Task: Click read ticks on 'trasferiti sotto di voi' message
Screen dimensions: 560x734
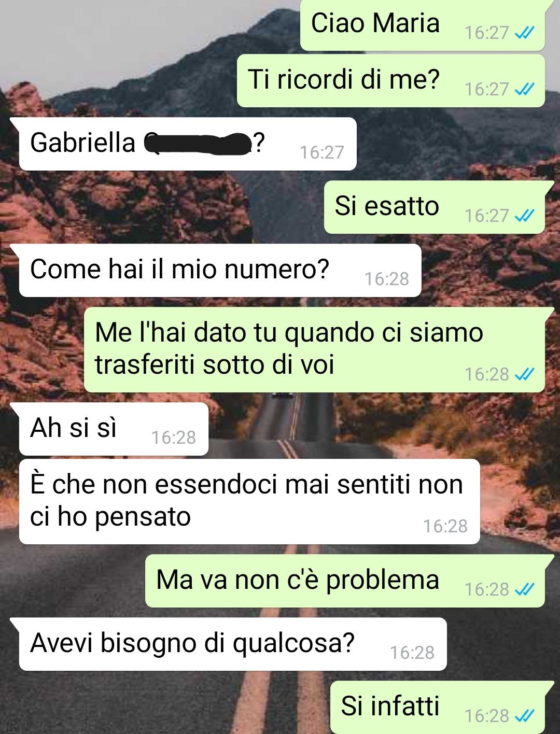Action: [524, 374]
